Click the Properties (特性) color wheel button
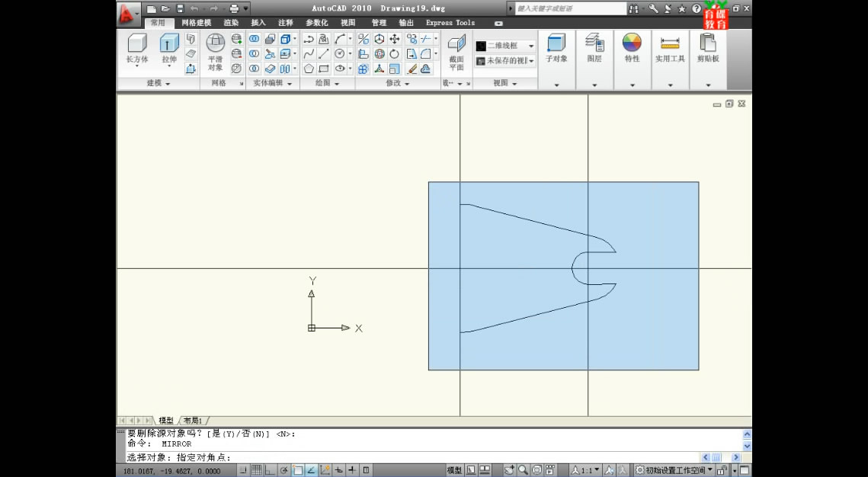Image resolution: width=868 pixels, height=477 pixels. [x=632, y=47]
